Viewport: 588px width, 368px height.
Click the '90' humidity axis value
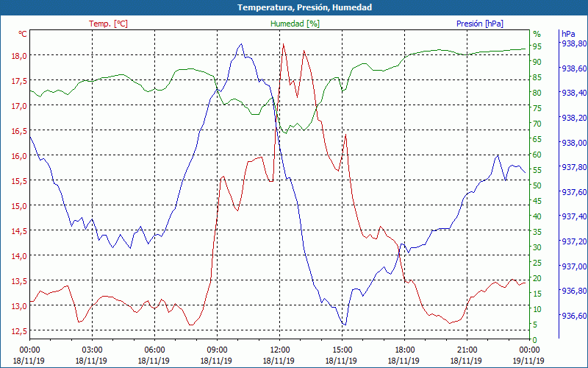coord(537,62)
